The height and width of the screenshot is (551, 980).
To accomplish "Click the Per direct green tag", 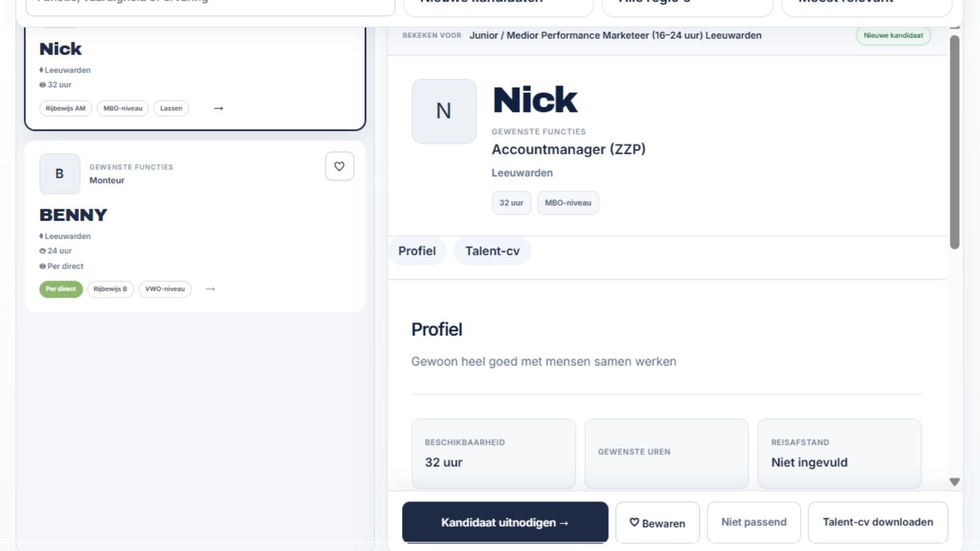I will coord(61,289).
